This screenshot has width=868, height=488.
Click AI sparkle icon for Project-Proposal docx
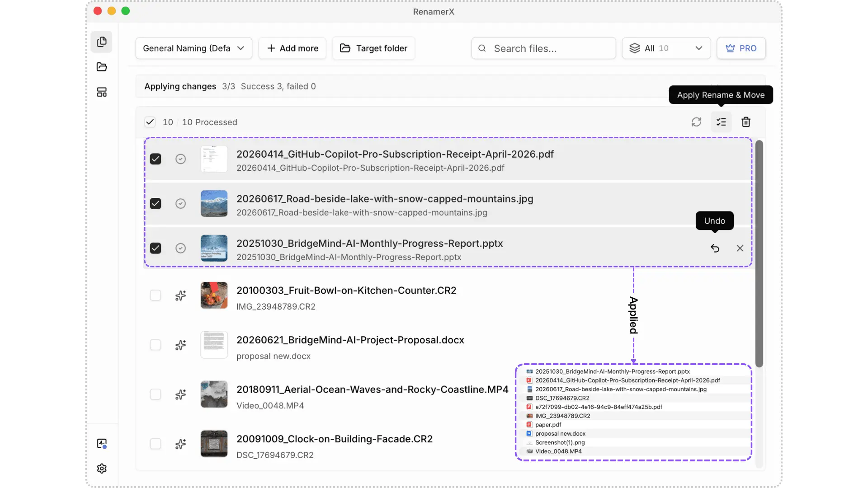pyautogui.click(x=180, y=345)
